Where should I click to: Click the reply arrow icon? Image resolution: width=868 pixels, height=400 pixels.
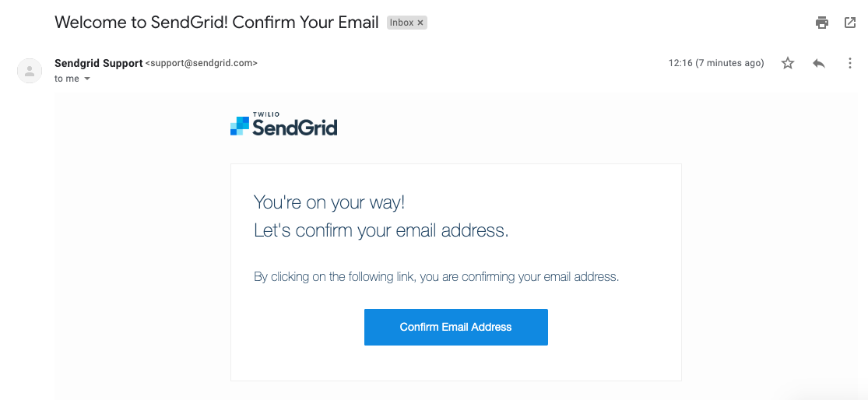(x=819, y=63)
